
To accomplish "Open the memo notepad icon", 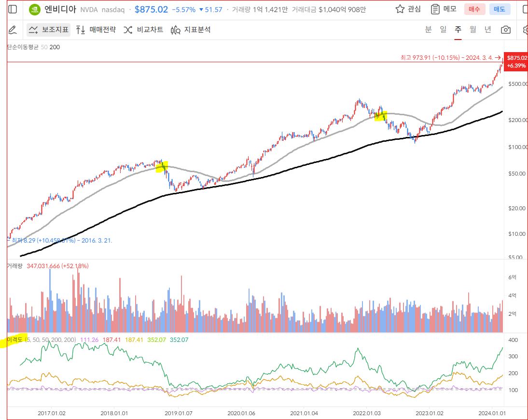I will (435, 10).
